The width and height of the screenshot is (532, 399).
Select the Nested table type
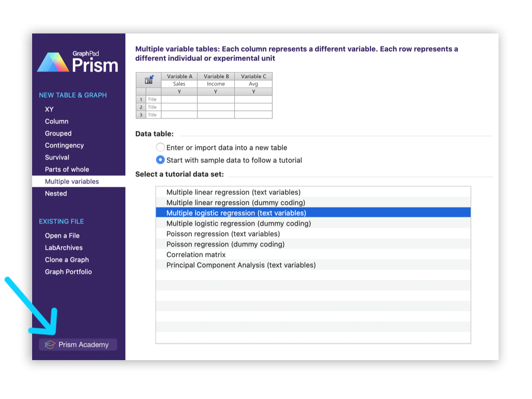click(56, 193)
